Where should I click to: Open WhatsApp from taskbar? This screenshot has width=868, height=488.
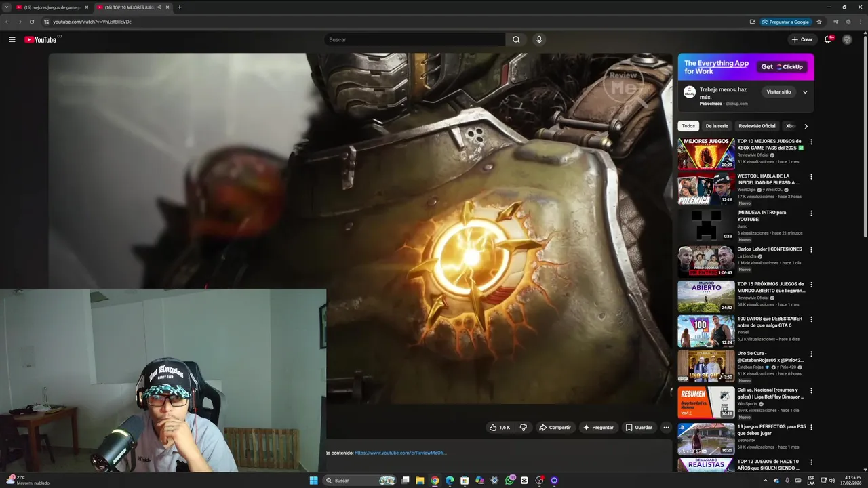click(x=509, y=481)
